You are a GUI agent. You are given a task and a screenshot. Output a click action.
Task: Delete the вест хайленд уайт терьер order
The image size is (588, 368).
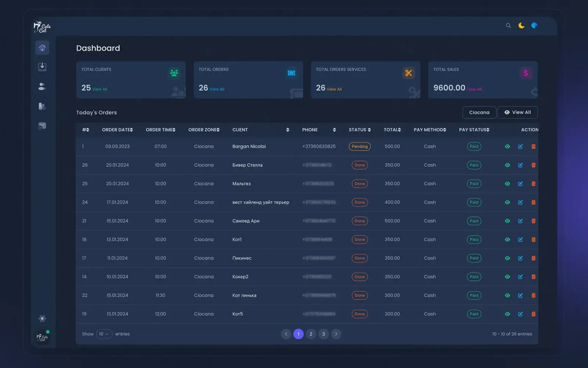(x=533, y=202)
